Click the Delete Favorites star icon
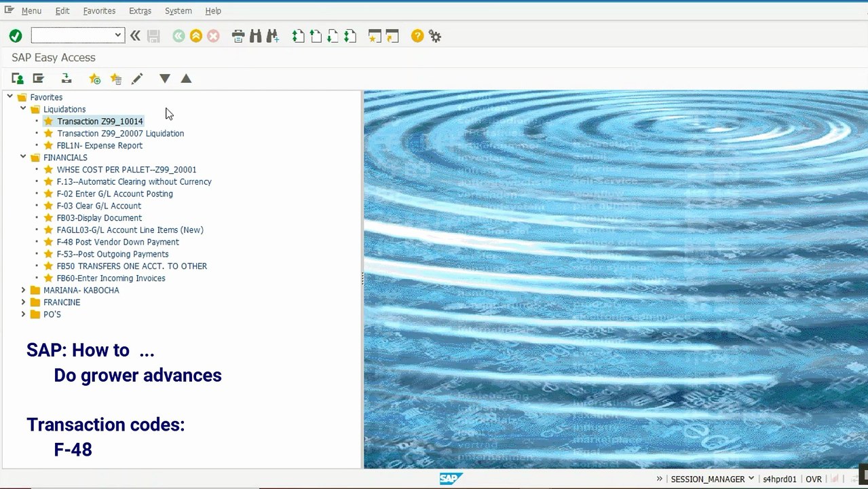868x489 pixels. click(116, 79)
